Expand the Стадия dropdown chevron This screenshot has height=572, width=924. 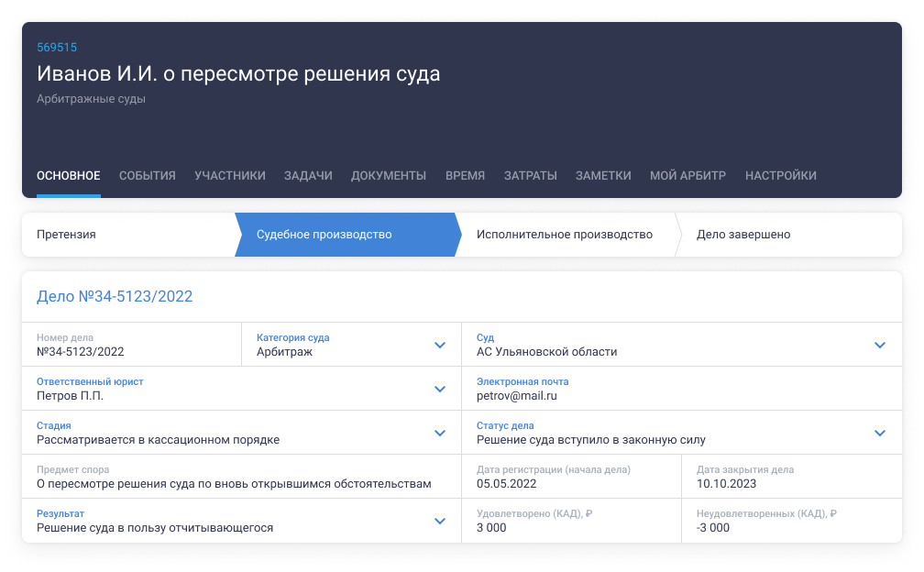pos(440,433)
